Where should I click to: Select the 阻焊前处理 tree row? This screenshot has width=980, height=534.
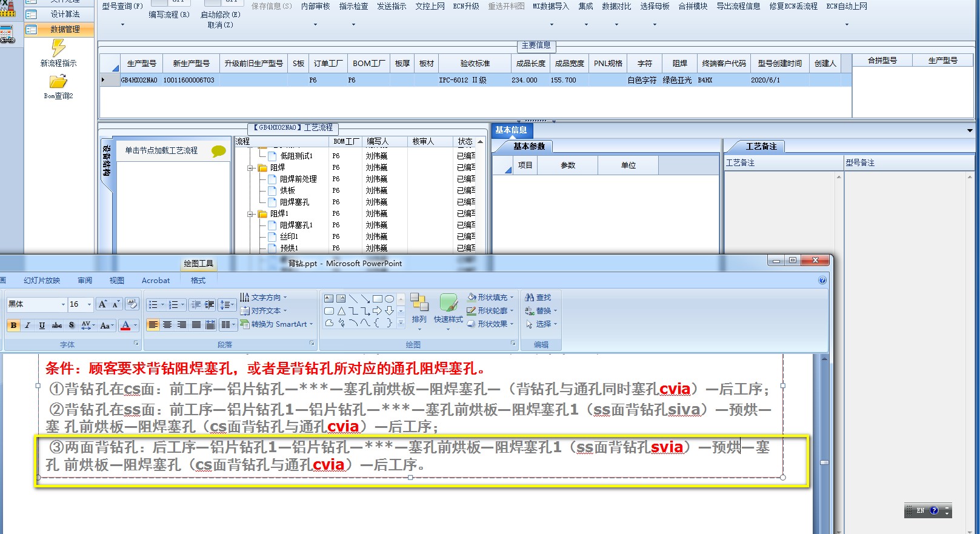pyautogui.click(x=298, y=179)
